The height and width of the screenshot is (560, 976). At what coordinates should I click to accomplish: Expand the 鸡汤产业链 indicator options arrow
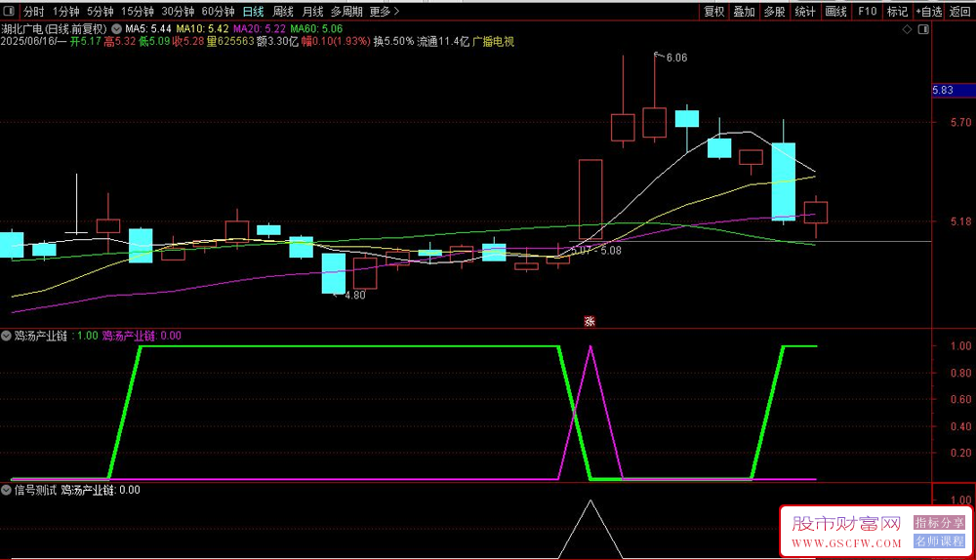6,336
